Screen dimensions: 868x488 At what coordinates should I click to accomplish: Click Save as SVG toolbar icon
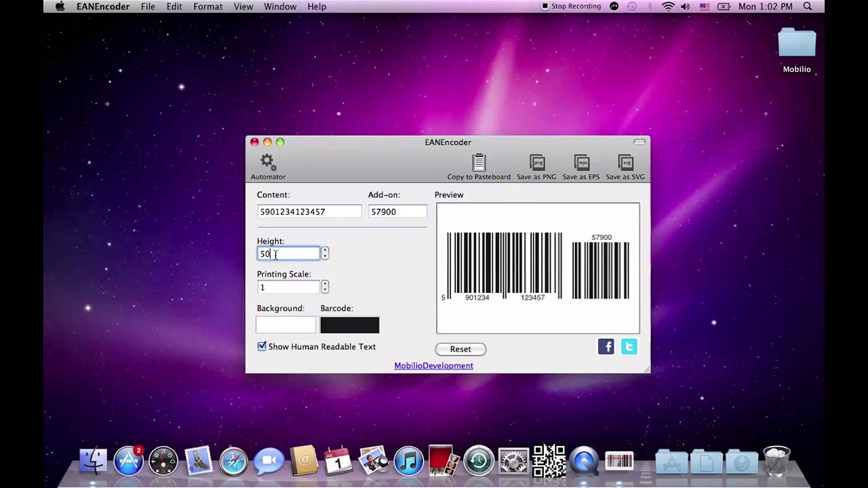point(625,163)
